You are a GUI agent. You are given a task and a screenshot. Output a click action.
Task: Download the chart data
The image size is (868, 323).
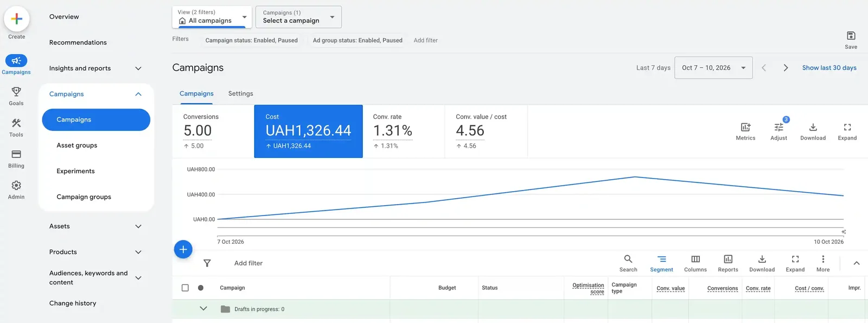(x=813, y=127)
